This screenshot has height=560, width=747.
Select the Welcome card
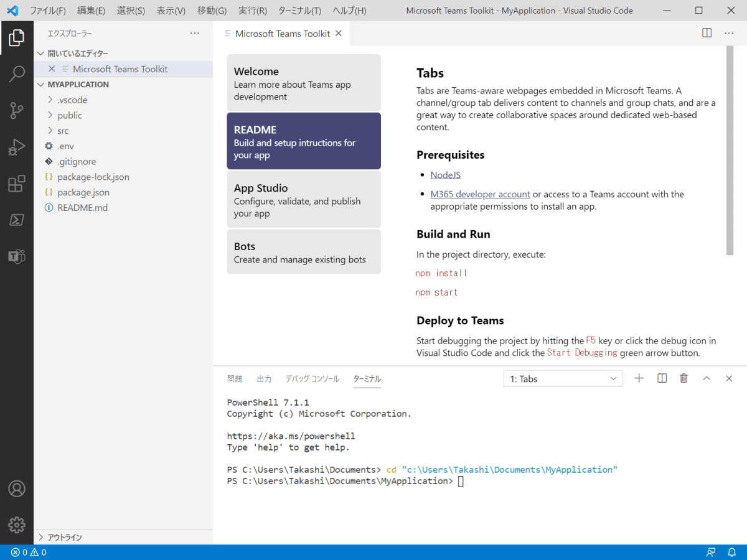(x=304, y=83)
